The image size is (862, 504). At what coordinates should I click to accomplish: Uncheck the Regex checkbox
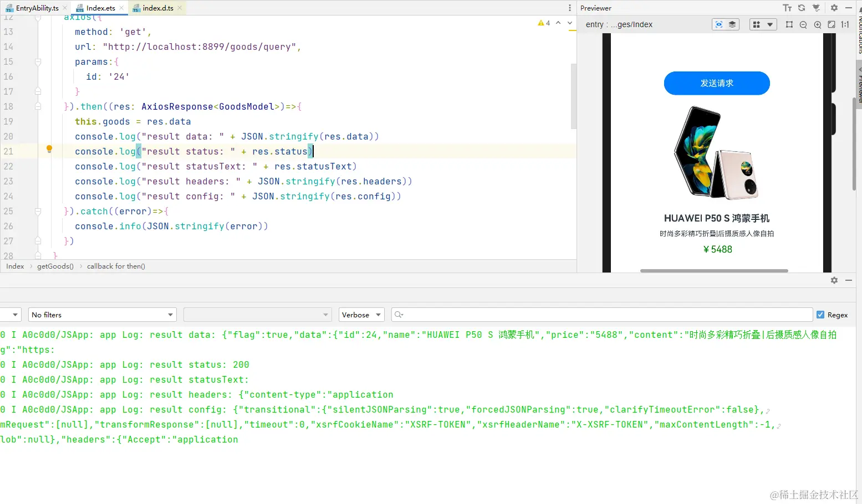coord(820,315)
